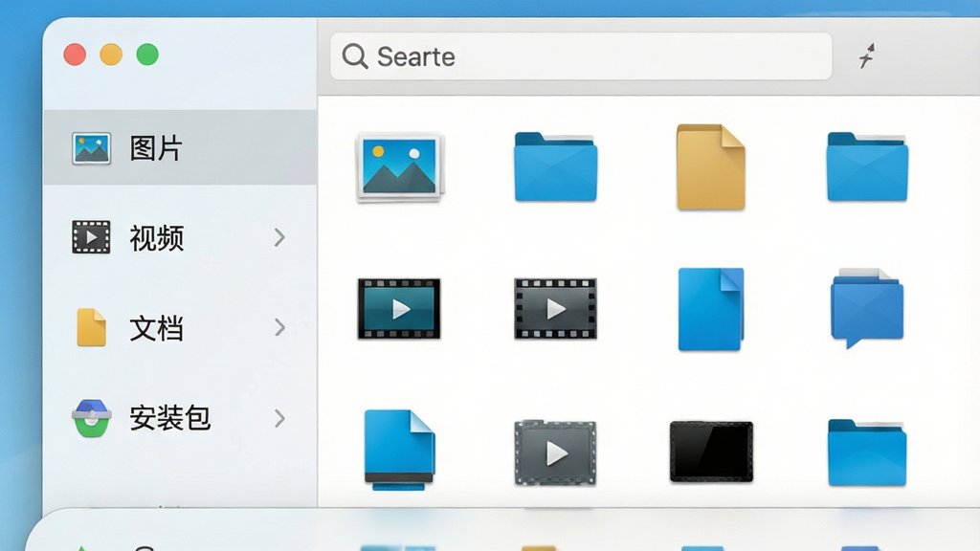
Task: Click the 文档 yellow document icon
Action: [x=91, y=327]
